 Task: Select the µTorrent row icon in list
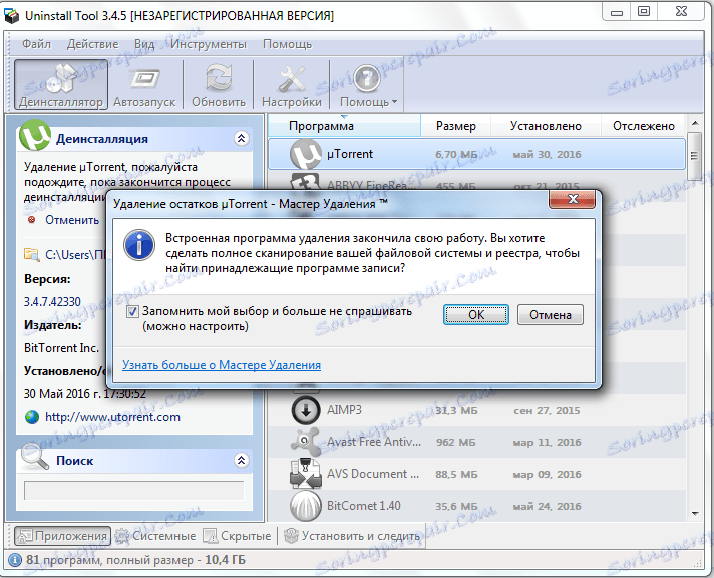(306, 154)
